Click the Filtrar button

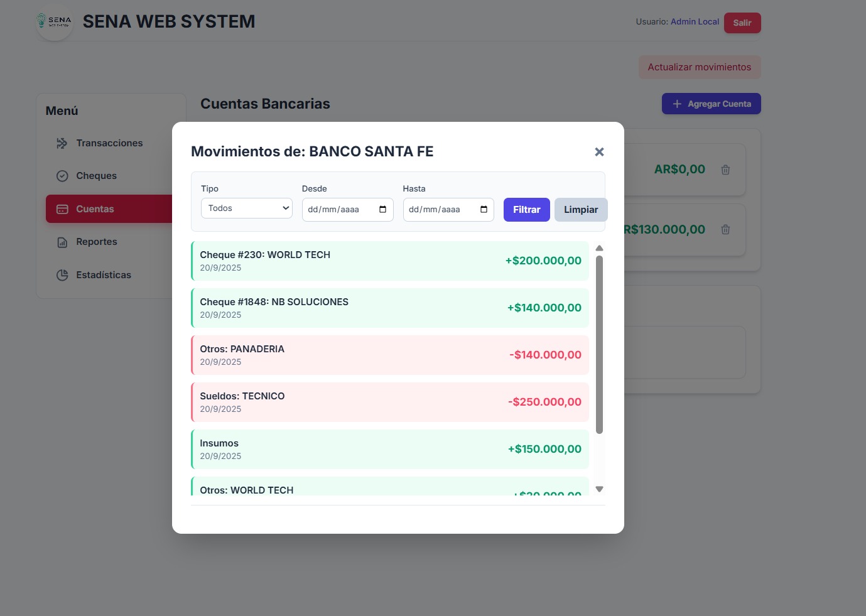pos(526,209)
